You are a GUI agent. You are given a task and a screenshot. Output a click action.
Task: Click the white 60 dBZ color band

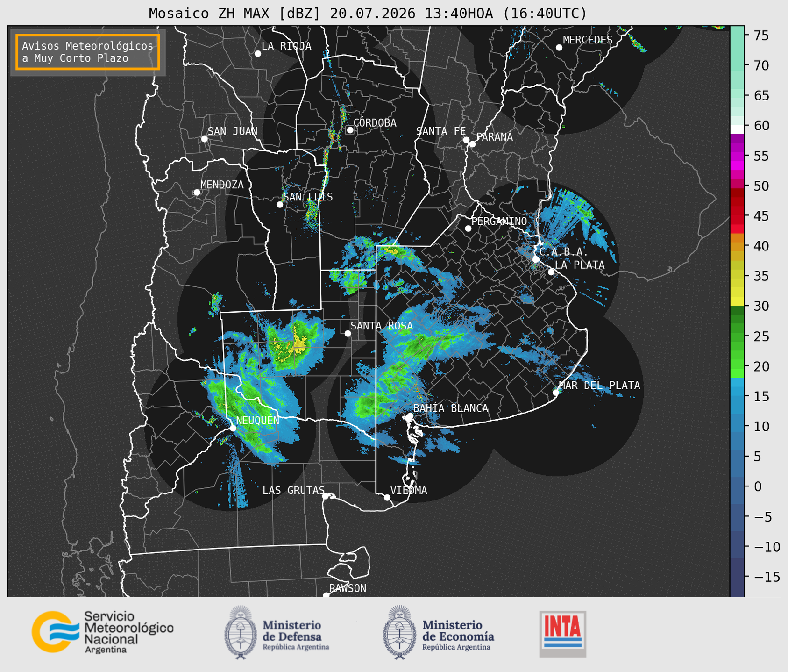[x=737, y=129]
